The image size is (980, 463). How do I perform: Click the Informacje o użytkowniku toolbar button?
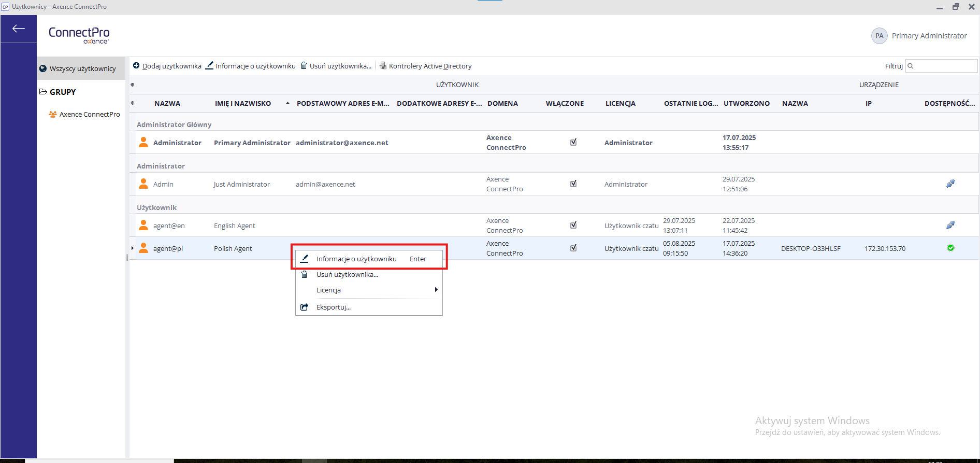click(x=251, y=66)
